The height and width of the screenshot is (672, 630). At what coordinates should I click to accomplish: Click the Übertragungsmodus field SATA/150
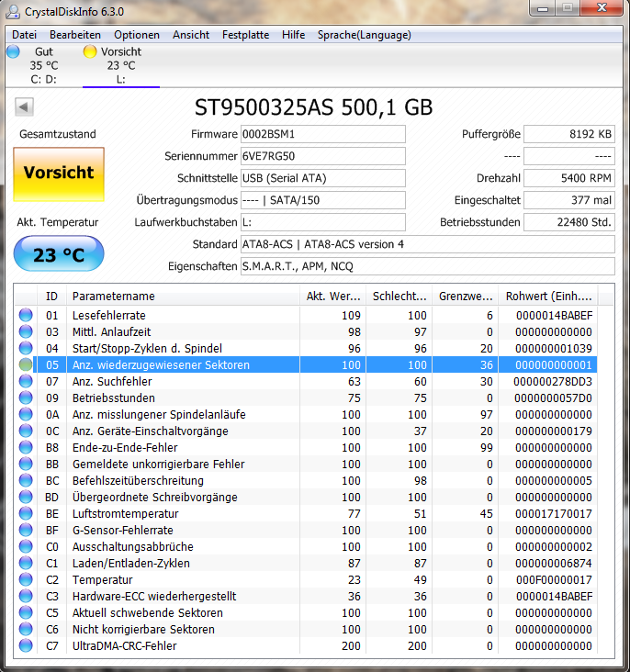tap(323, 200)
